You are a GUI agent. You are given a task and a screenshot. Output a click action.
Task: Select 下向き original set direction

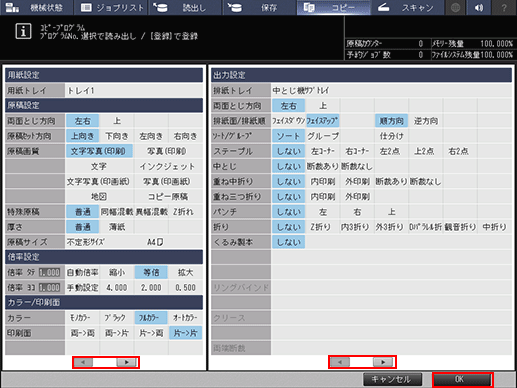point(117,136)
